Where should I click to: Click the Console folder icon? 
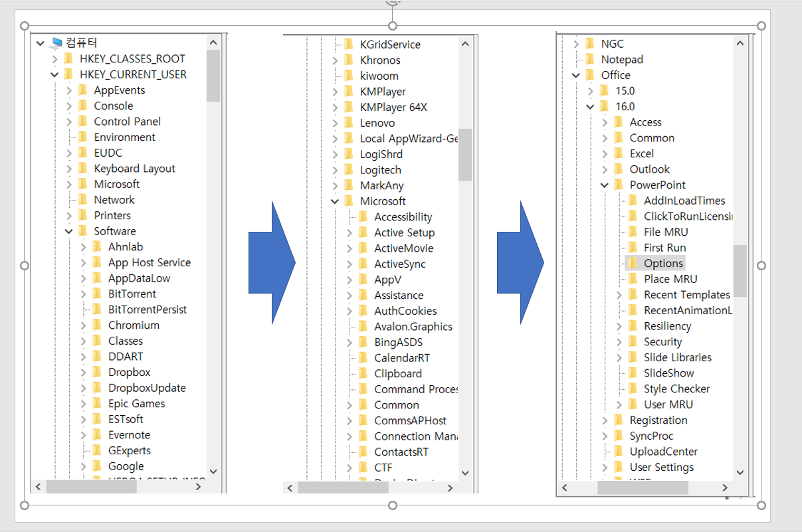click(82, 106)
